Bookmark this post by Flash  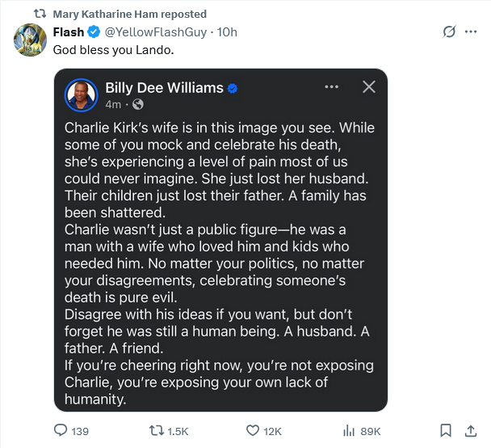tap(445, 431)
